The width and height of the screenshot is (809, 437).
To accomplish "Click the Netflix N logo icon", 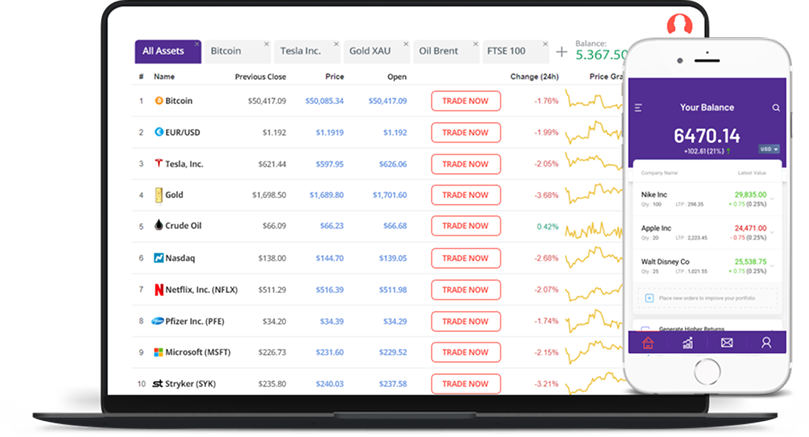I will [x=159, y=289].
